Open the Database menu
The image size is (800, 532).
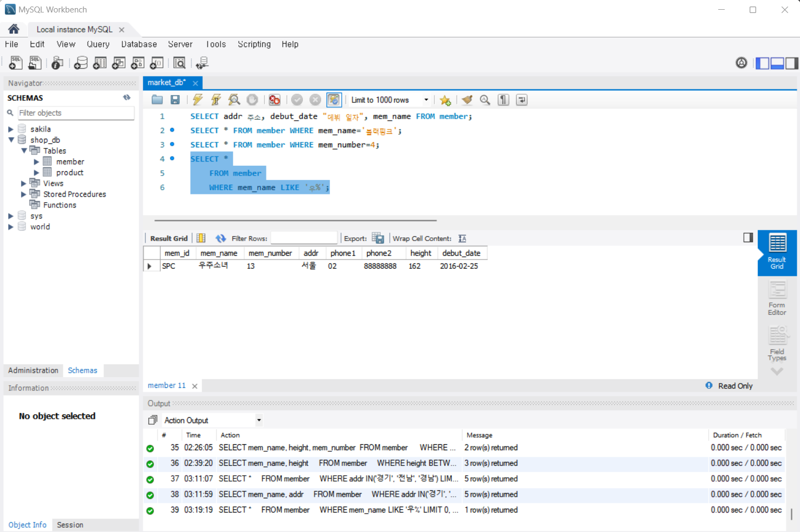(x=139, y=44)
